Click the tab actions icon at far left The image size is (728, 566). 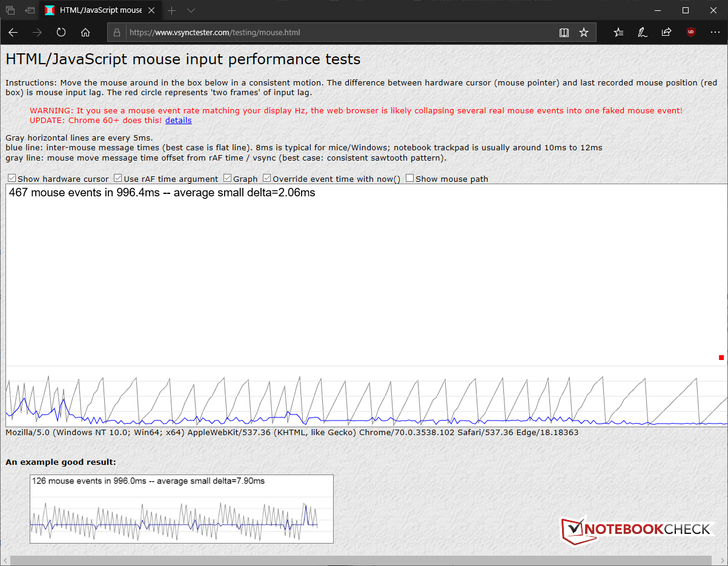click(10, 10)
